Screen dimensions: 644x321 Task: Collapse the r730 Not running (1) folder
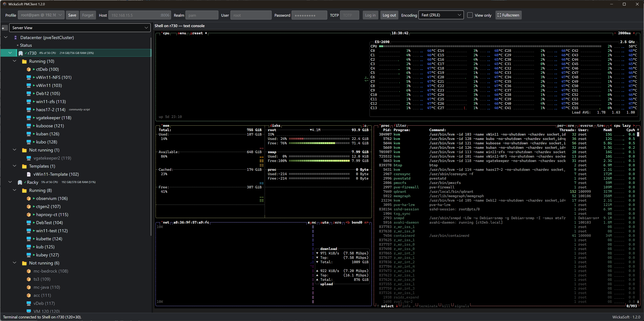pos(15,150)
